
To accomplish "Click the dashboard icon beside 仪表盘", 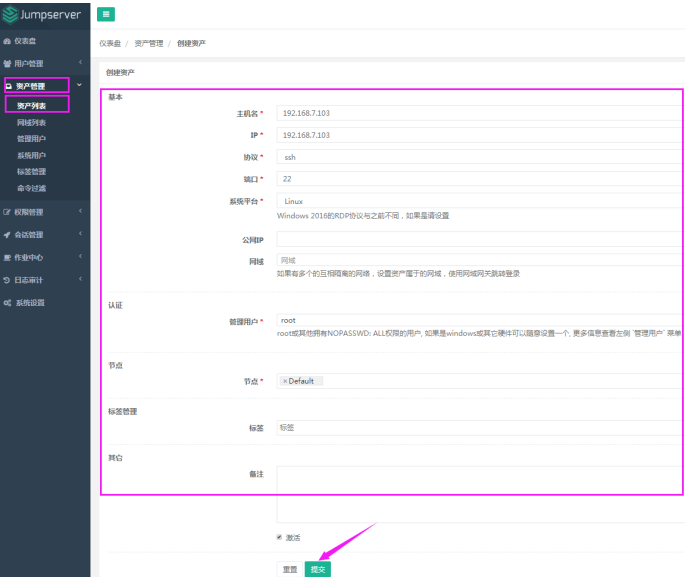I will (7, 41).
